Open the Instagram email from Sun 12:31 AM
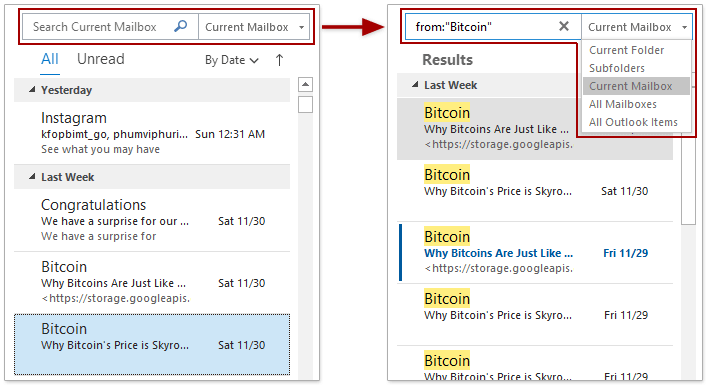The width and height of the screenshot is (707, 386). [152, 133]
